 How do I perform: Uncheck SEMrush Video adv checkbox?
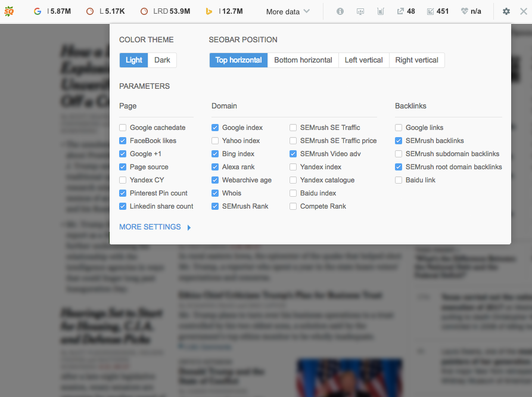[293, 154]
